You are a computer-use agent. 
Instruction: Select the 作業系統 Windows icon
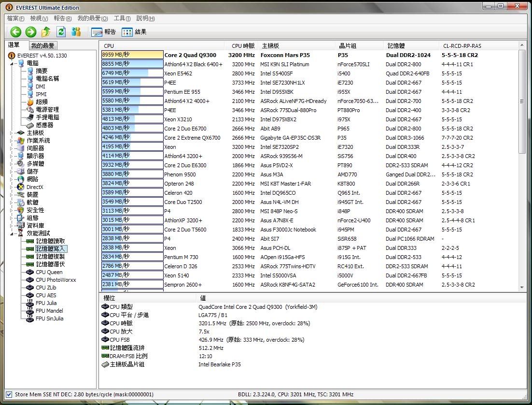coord(21,140)
